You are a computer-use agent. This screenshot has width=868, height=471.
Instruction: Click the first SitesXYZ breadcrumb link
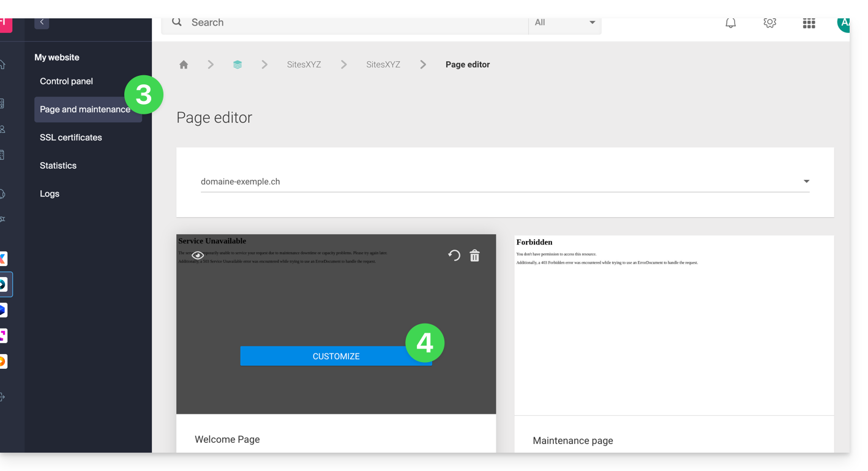tap(304, 65)
